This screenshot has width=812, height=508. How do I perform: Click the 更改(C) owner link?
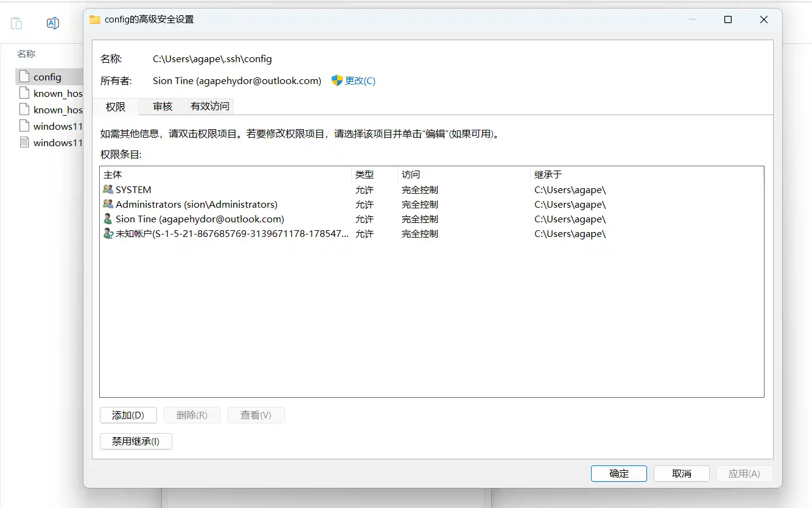[x=360, y=80]
